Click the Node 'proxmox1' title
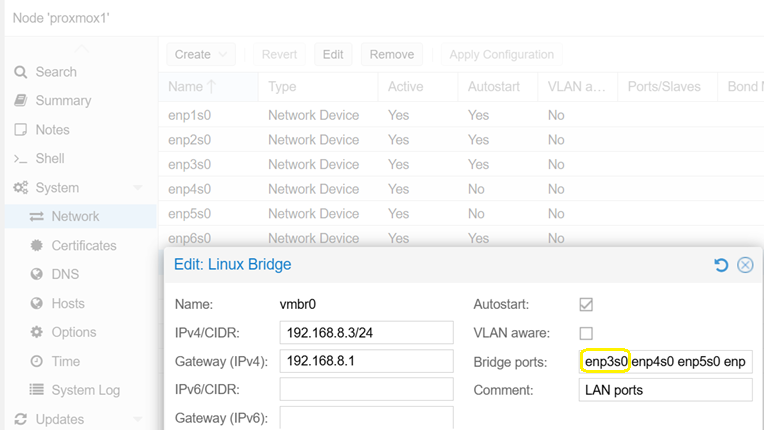 (61, 18)
